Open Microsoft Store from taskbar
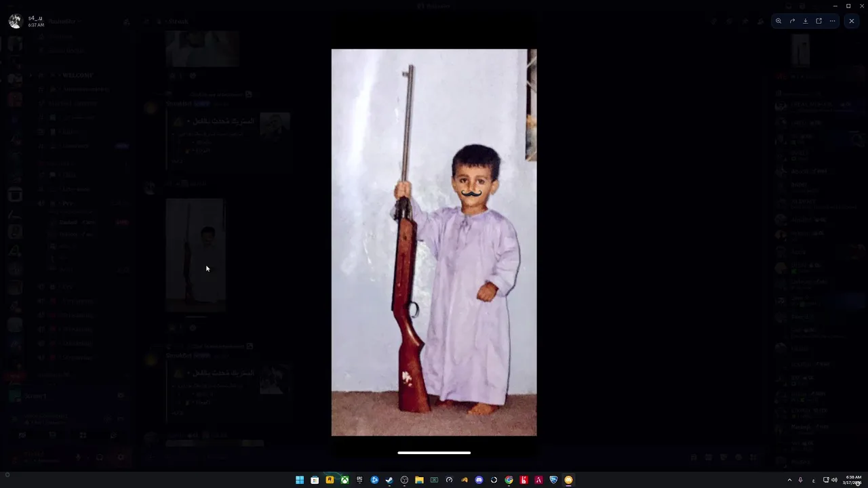868x488 pixels. point(315,480)
